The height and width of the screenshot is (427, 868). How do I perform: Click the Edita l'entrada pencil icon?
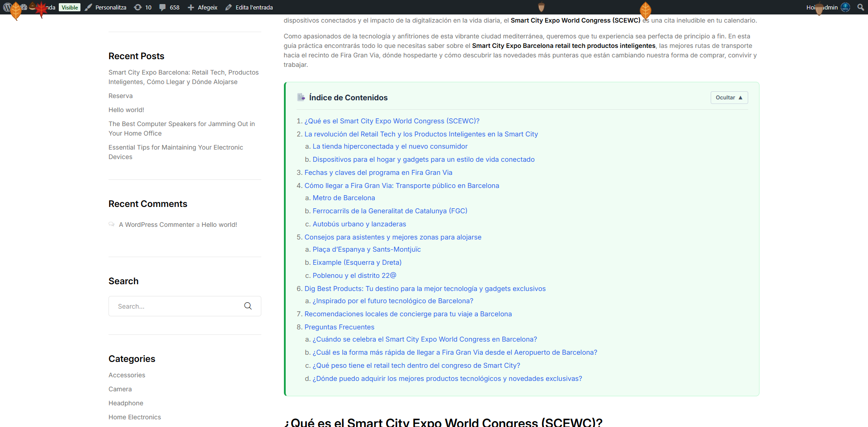(x=229, y=7)
